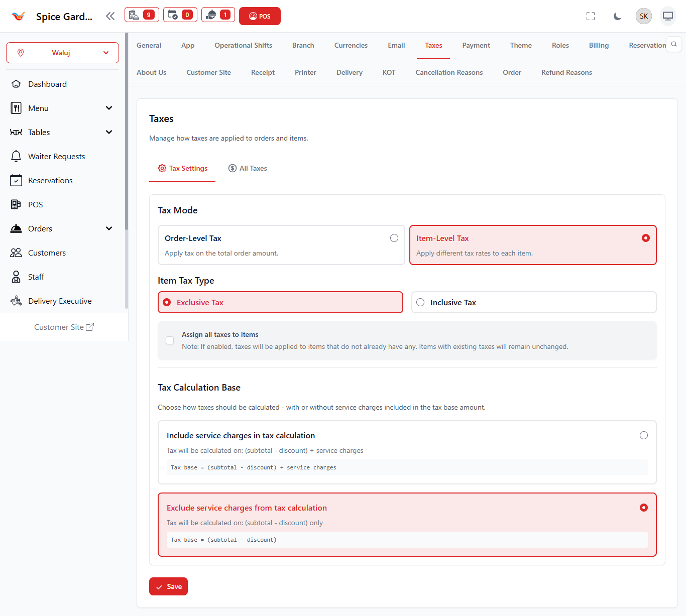Screen dimensions: 686x616
Task: Save the tax settings
Action: [168, 586]
